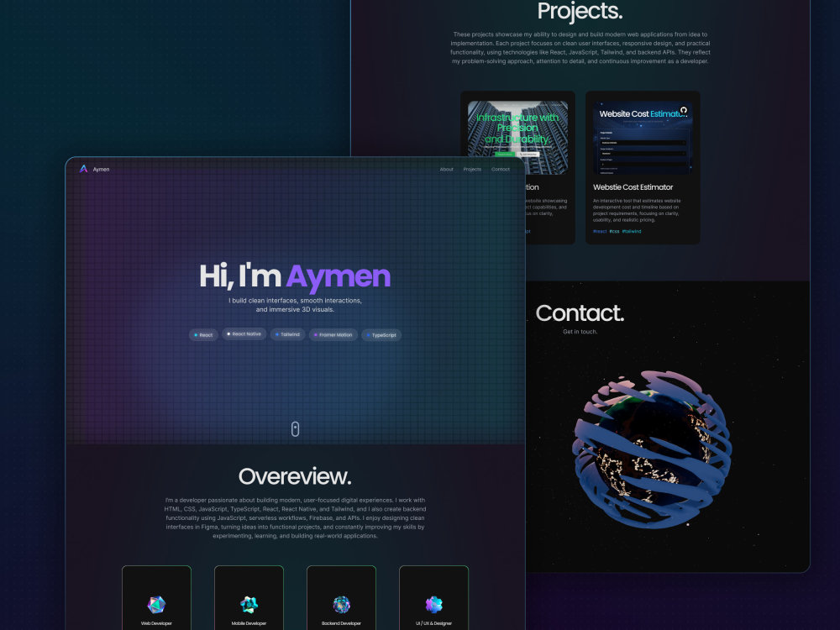Image resolution: width=840 pixels, height=630 pixels.
Task: Open the Infrastructure project thumbnail
Action: click(x=517, y=138)
